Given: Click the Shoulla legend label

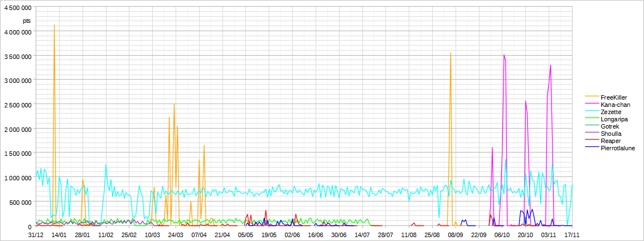Looking at the screenshot, I should 611,134.
